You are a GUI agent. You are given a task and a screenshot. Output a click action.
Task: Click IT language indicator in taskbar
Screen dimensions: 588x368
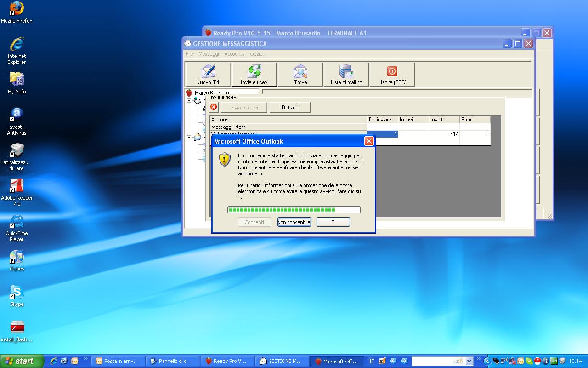372,361
